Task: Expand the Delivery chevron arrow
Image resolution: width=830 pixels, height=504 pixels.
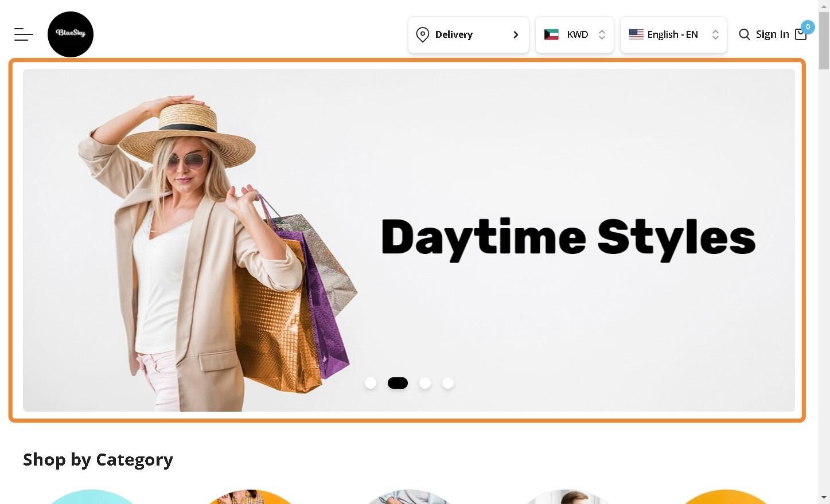Action: pos(516,35)
